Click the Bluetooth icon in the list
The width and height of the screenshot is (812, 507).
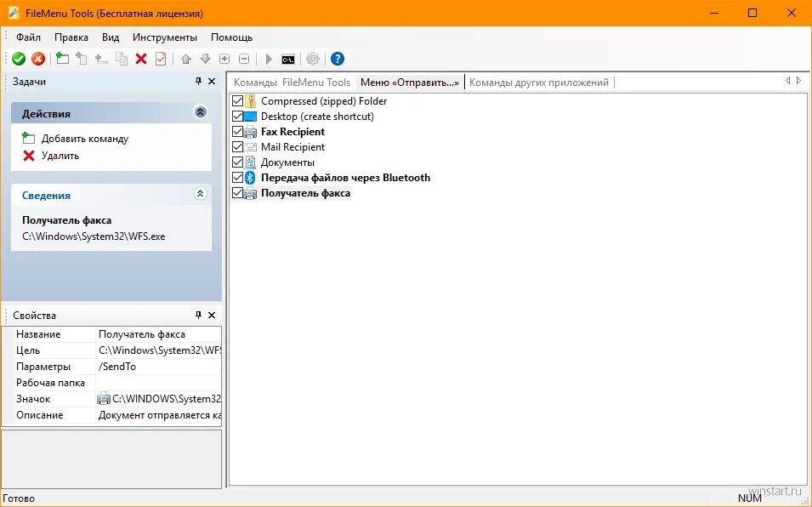coord(250,178)
